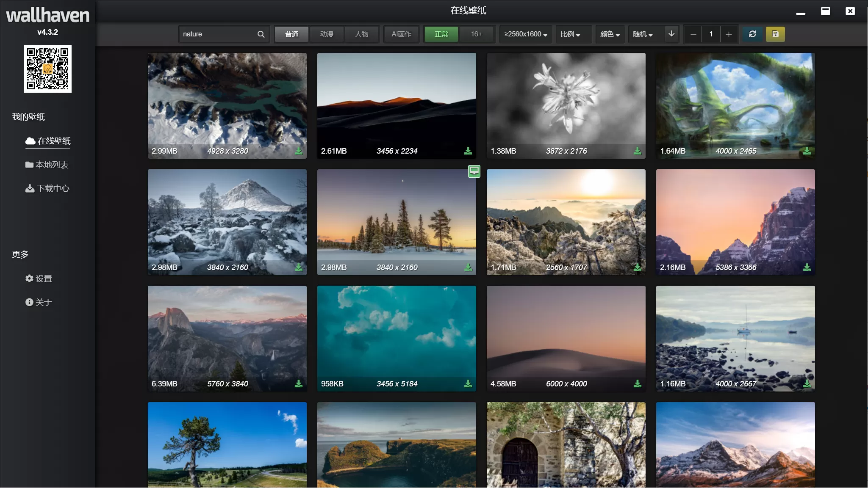Download the 4928 x 3280 wallpaper
This screenshot has width=868, height=488.
point(299,151)
